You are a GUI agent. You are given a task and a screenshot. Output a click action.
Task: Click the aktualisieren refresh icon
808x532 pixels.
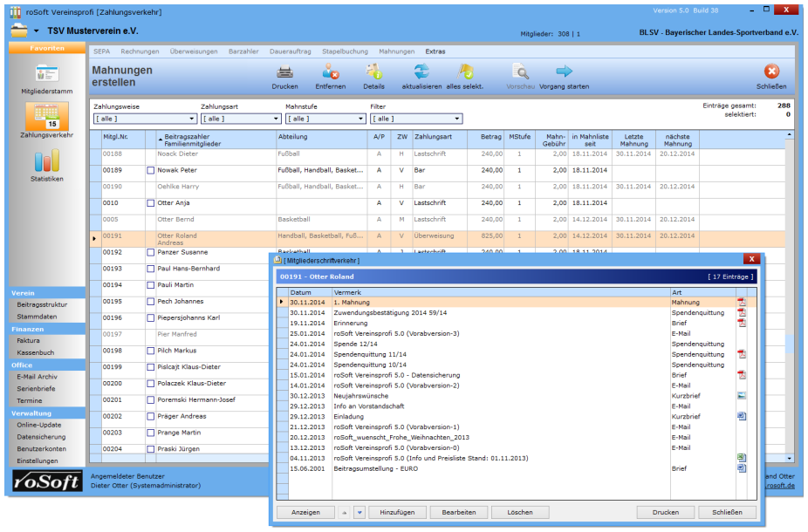[421, 72]
